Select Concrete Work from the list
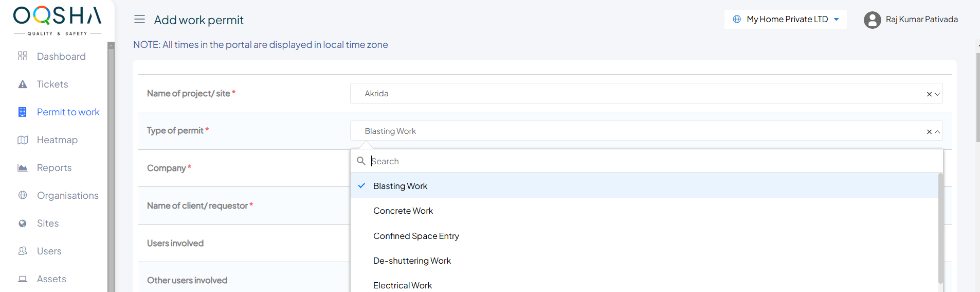This screenshot has height=292, width=980. coord(403,211)
